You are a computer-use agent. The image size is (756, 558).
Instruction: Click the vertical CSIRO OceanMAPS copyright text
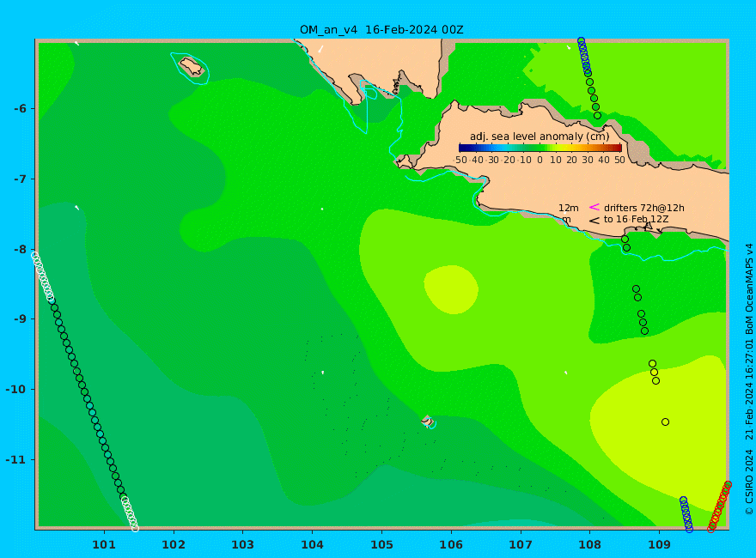[749, 379]
